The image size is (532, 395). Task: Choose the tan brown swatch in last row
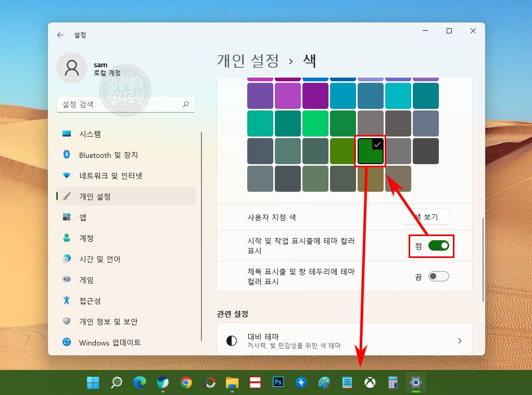(x=398, y=179)
